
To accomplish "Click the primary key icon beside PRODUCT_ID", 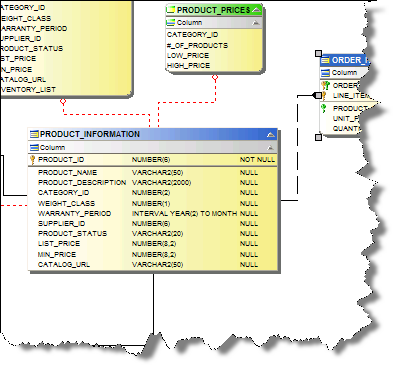I will tap(33, 160).
